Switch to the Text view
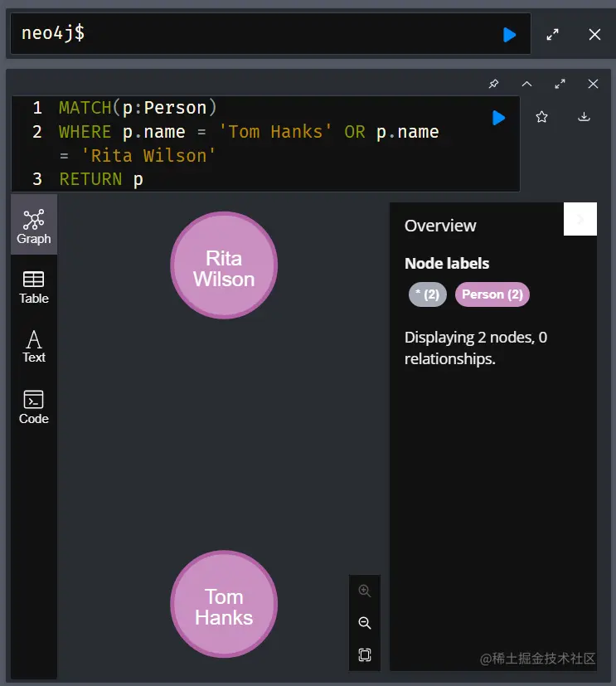This screenshot has height=686, width=616. [x=34, y=347]
